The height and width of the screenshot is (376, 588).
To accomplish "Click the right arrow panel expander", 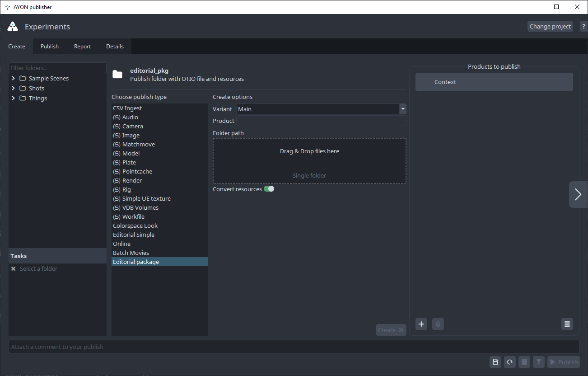I will click(x=578, y=194).
